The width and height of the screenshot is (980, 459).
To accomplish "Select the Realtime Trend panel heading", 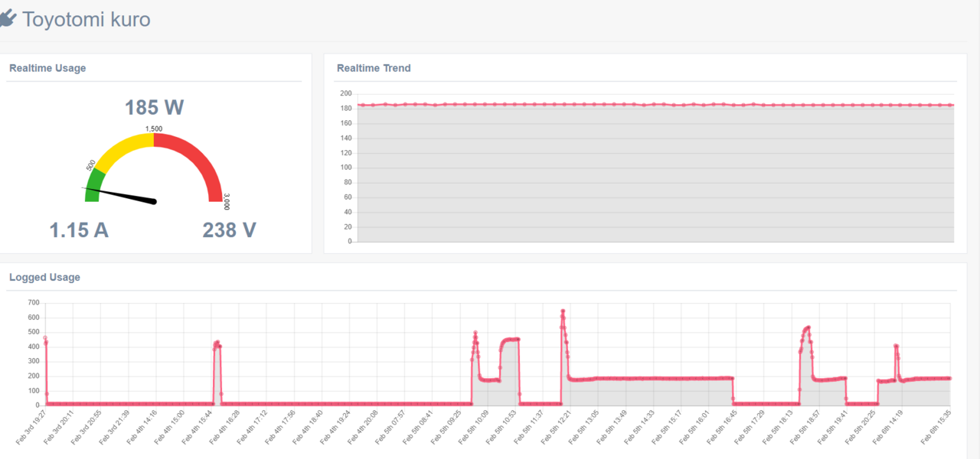I will tap(374, 68).
